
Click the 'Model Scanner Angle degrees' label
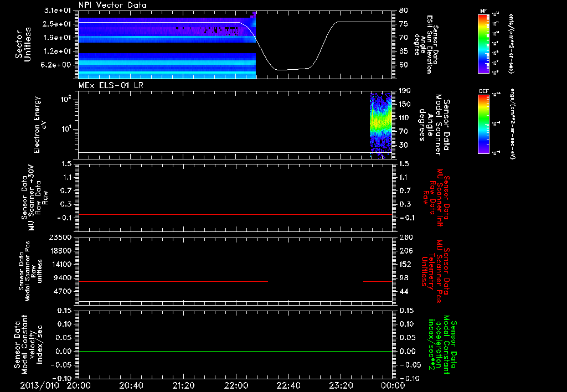[435, 125]
